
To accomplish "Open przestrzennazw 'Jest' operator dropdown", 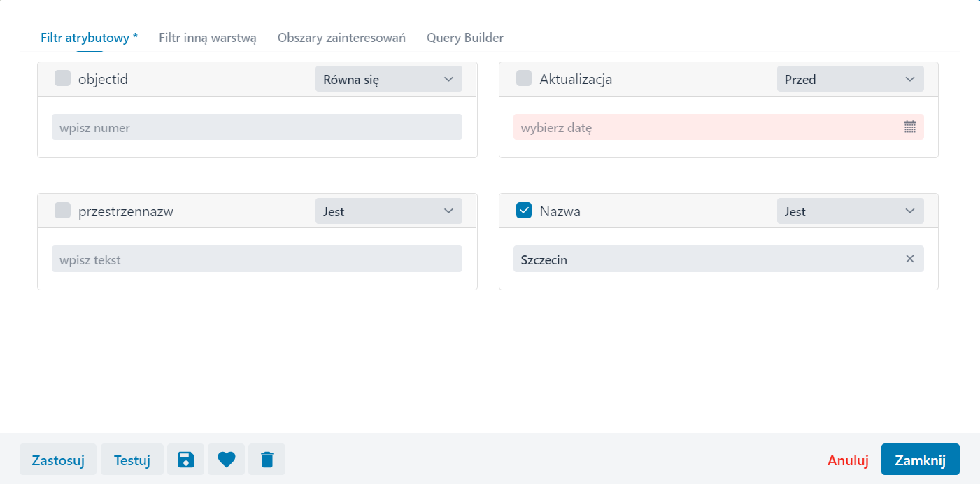I will [x=388, y=211].
